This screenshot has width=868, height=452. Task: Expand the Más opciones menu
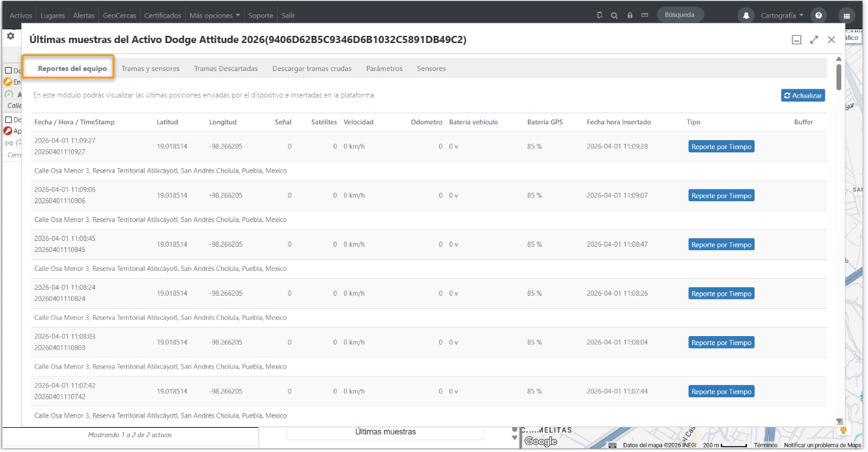tap(215, 16)
